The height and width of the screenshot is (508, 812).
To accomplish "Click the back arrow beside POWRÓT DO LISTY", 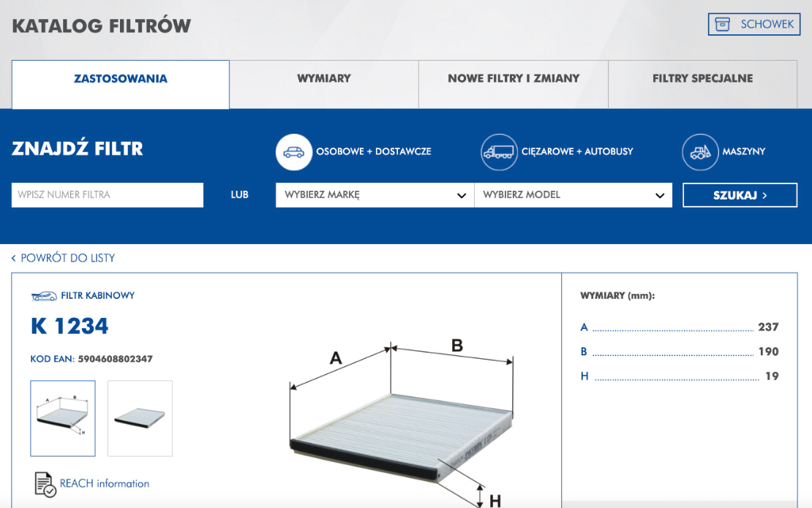I will 12,258.
